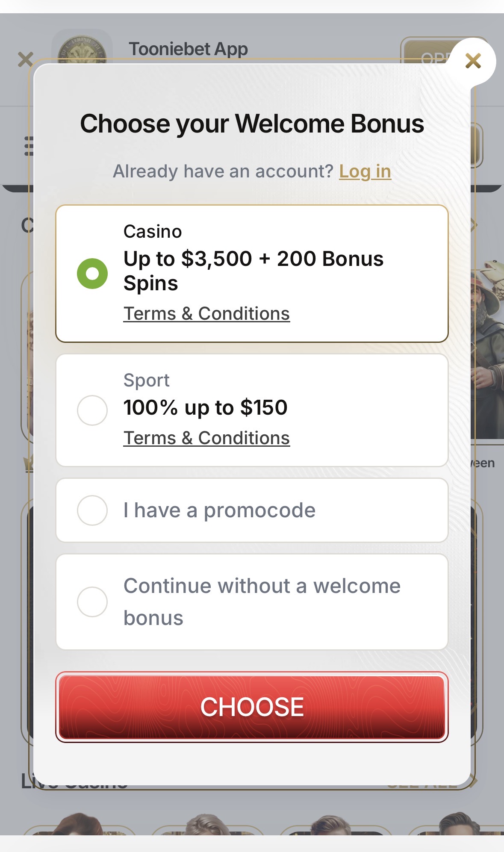
Task: Open the hamburger menu behind the dialog
Action: 28,146
